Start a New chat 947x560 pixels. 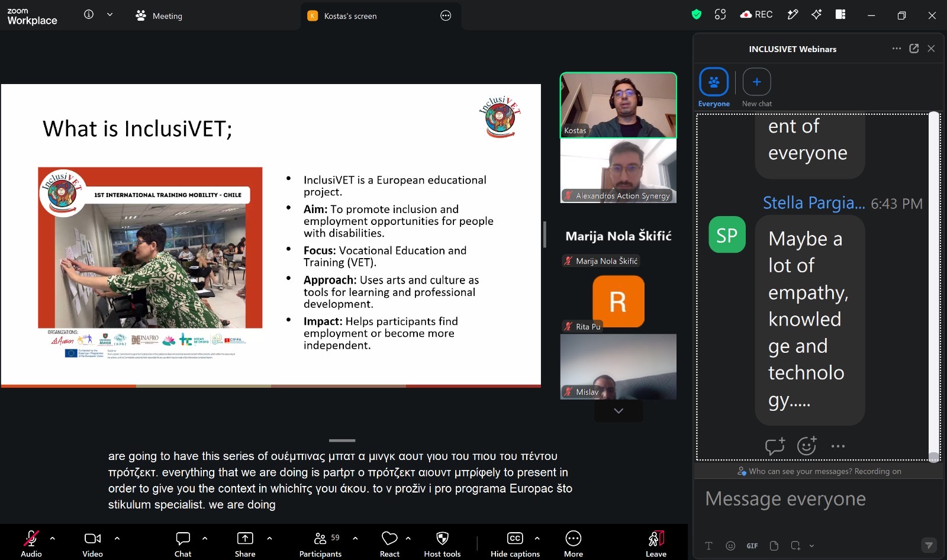(757, 88)
